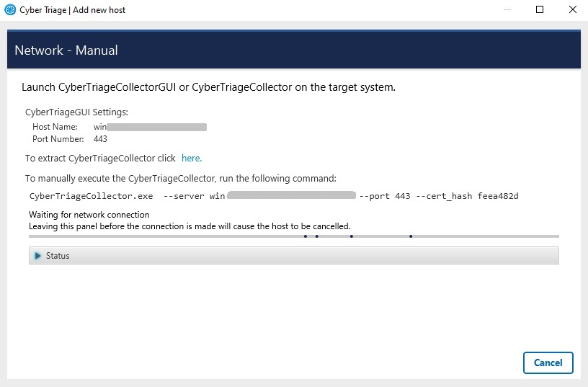The image size is (588, 387).
Task: Expand the Status disclosure triangle
Action: [x=37, y=256]
